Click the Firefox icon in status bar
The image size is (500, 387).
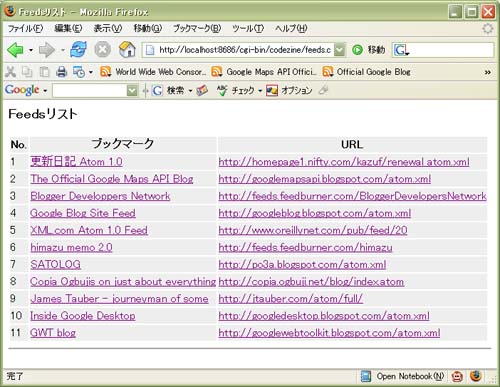[476, 376]
